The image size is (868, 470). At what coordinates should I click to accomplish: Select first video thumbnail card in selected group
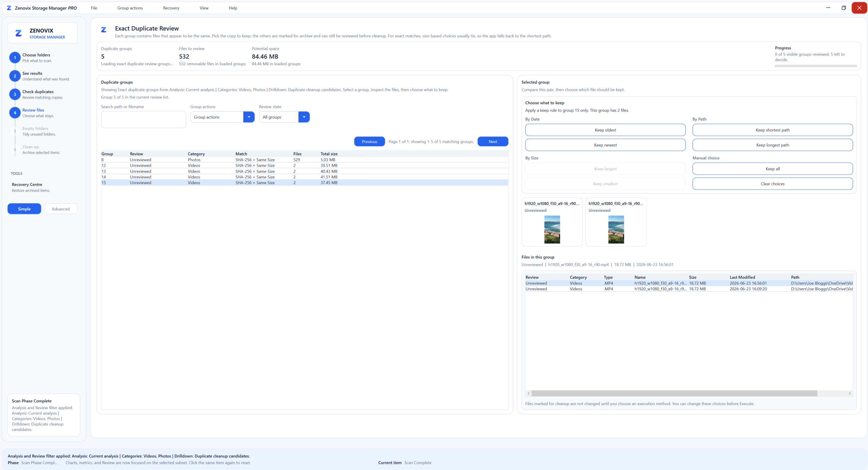click(552, 222)
